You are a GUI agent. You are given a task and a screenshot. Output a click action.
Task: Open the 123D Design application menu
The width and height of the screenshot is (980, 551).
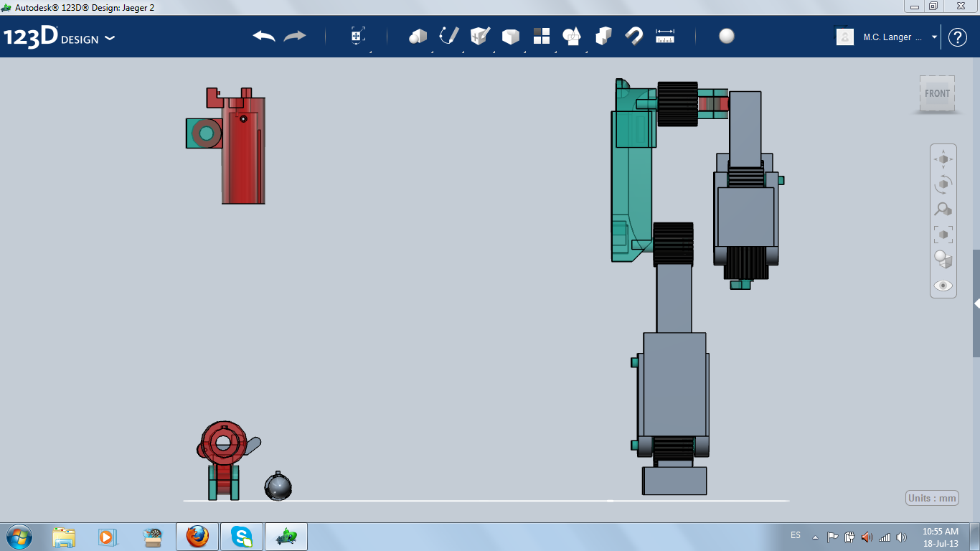point(59,37)
